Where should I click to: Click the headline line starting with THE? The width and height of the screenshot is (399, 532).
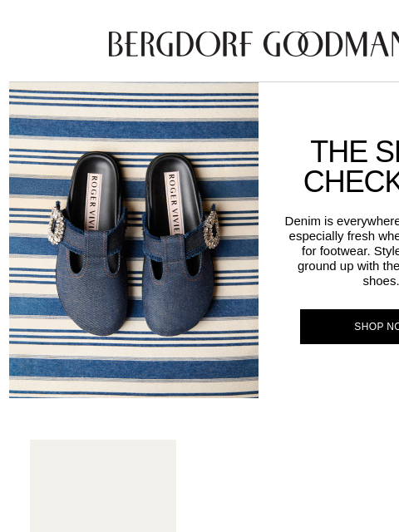point(355,151)
